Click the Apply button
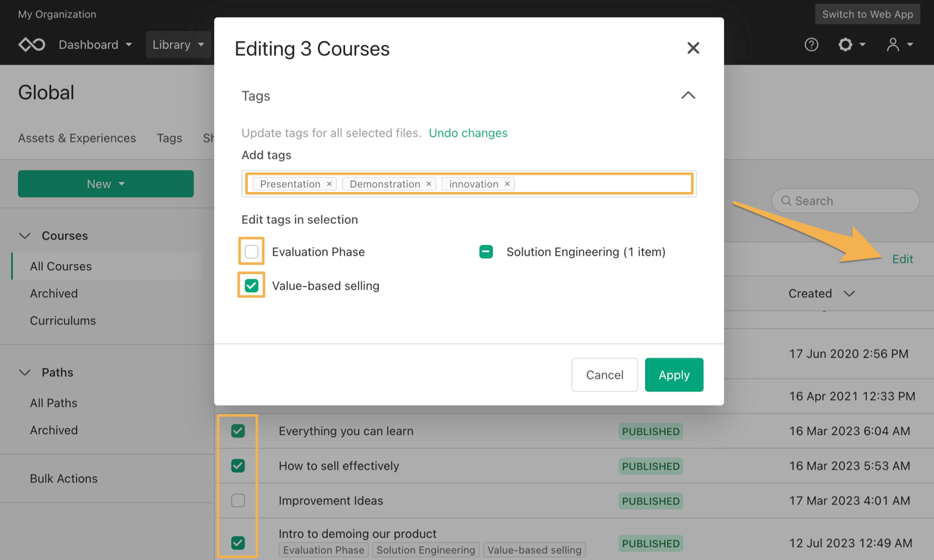934x560 pixels. click(x=674, y=375)
